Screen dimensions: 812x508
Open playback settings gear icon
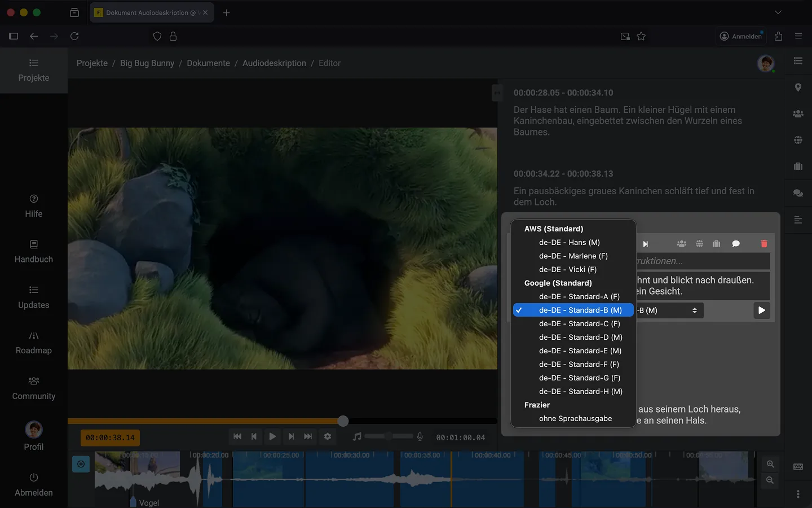328,436
